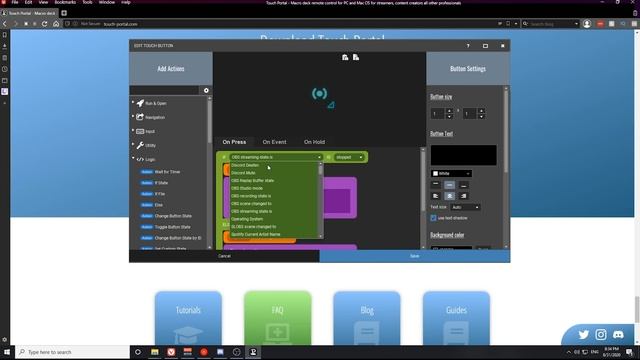Open the Discord link icon
The height and width of the screenshot is (360, 640).
point(618,335)
